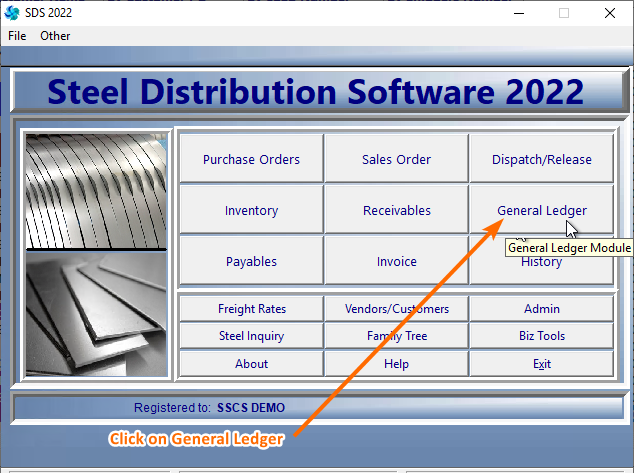Click the SDS 2022 title bar app icon

click(x=12, y=13)
